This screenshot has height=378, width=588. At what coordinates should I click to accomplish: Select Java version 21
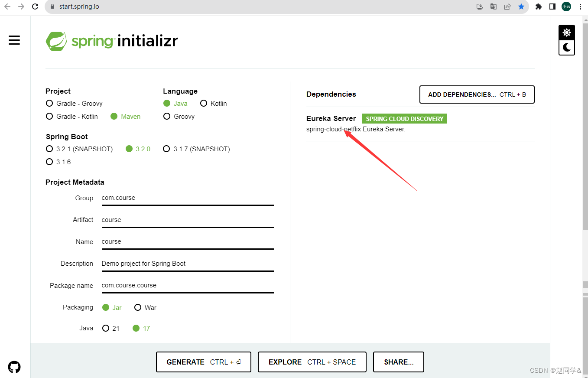pos(111,329)
